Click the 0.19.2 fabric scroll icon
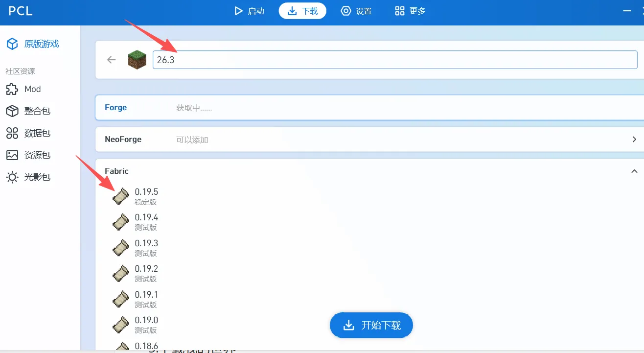Viewport: 644px width, 353px height. click(x=121, y=273)
